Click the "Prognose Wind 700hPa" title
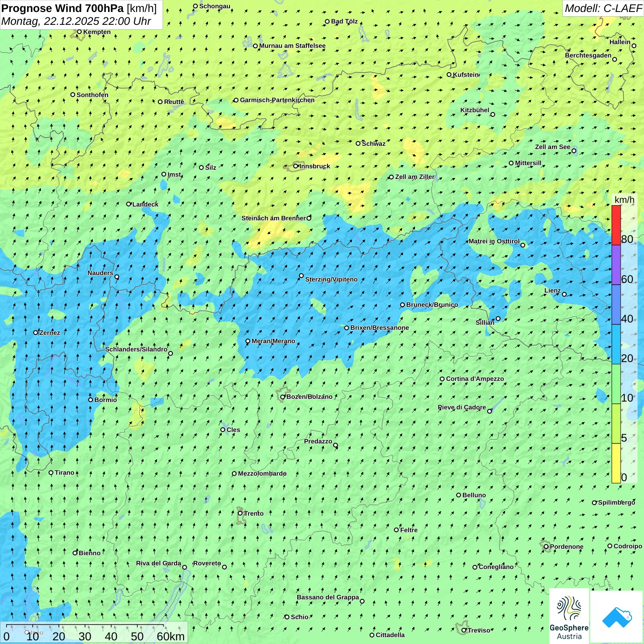 point(63,8)
